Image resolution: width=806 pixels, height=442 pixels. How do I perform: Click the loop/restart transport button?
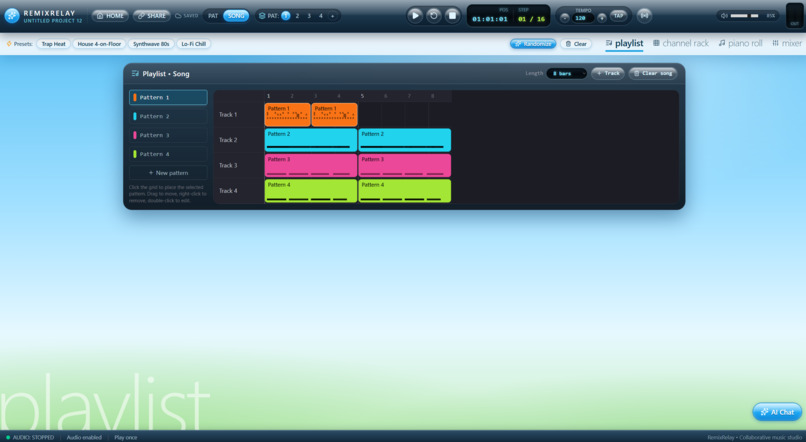point(433,15)
